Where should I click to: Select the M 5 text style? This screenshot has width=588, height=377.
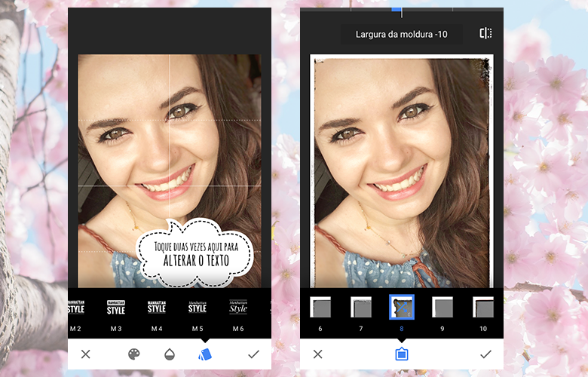198,315
